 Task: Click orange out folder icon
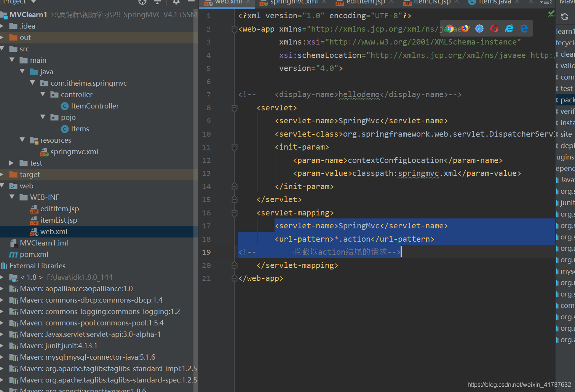pyautogui.click(x=13, y=38)
